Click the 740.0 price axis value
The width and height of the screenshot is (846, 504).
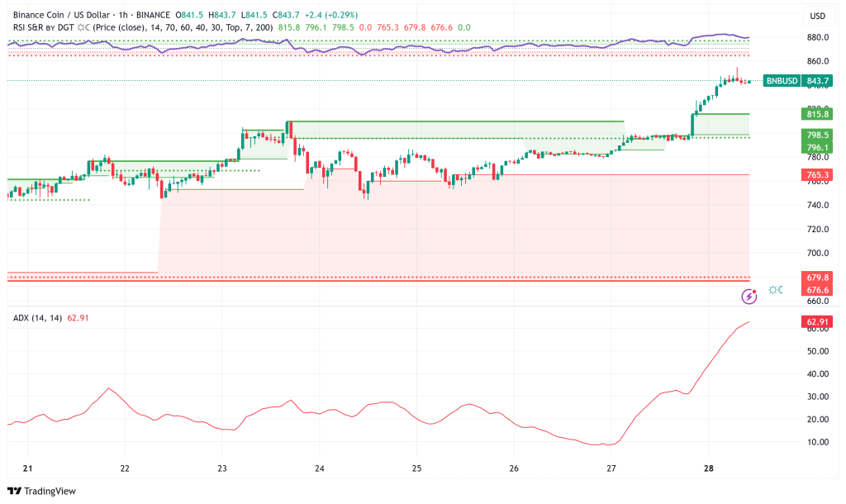click(817, 205)
